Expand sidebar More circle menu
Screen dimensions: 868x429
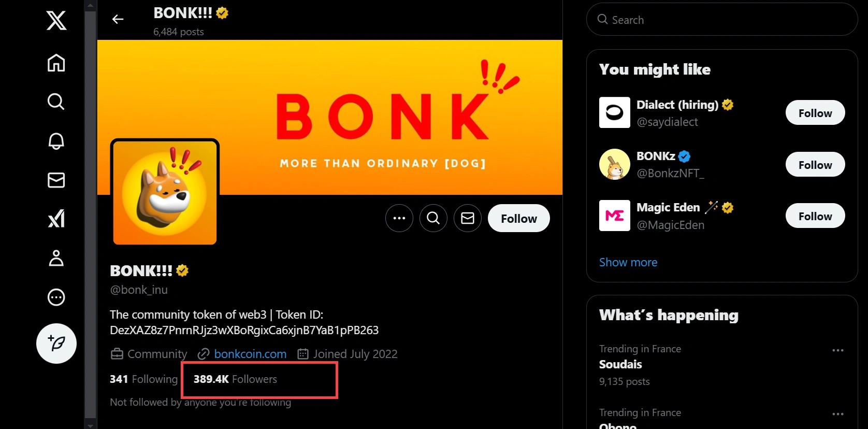(x=56, y=297)
